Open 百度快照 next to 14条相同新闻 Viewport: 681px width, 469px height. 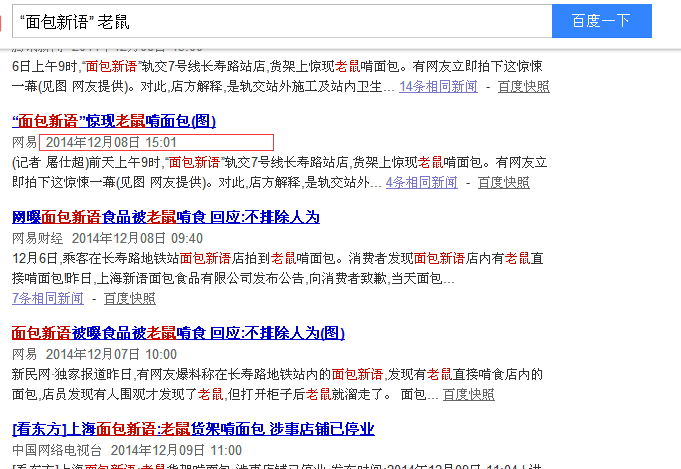522,87
